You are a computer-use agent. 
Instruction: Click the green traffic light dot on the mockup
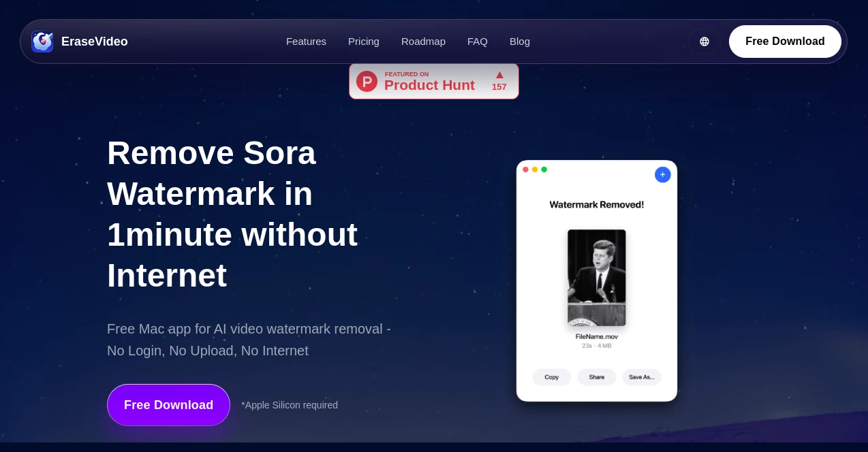(544, 169)
